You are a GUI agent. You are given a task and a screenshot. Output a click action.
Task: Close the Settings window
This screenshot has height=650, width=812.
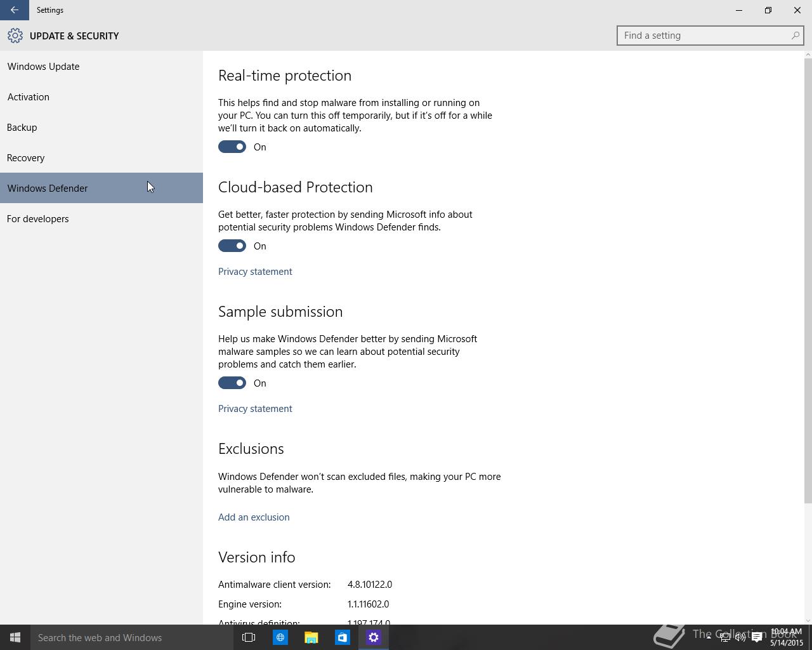(x=797, y=10)
